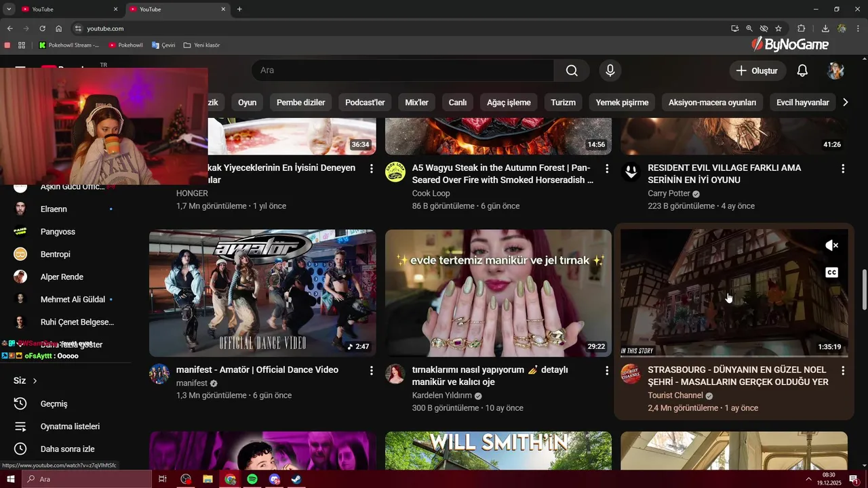Open options for the manikür ve kalıcı oje video
The width and height of the screenshot is (868, 488).
click(607, 371)
